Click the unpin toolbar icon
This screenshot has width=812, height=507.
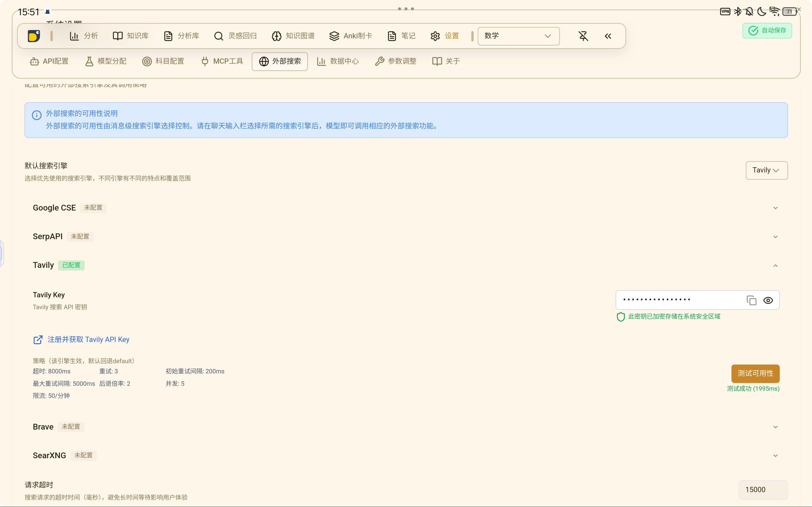583,36
